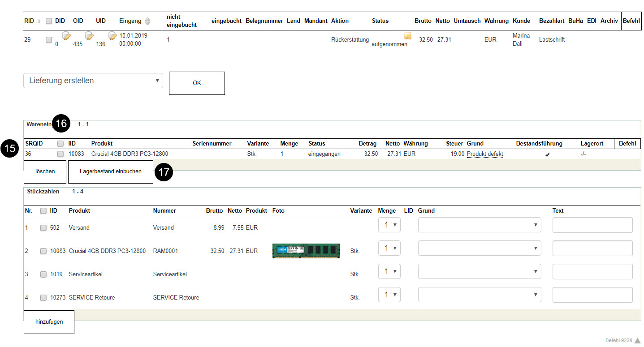Click the OK button
The width and height of the screenshot is (644, 347).
point(197,83)
